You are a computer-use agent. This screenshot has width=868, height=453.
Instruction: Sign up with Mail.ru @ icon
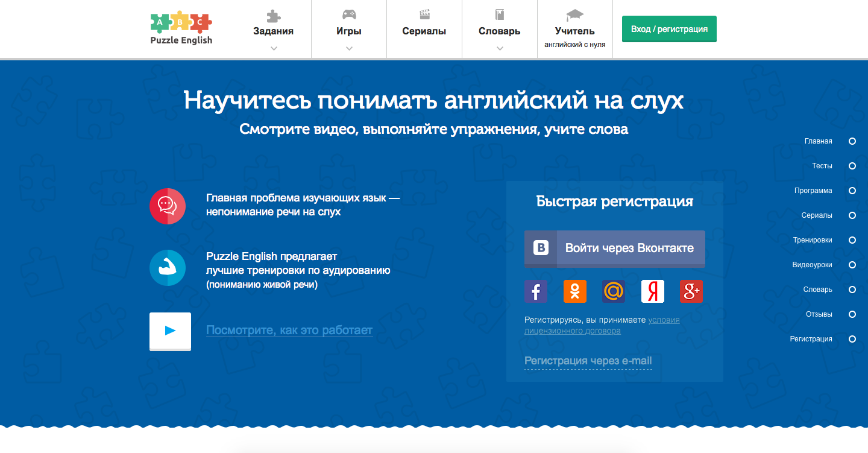point(614,291)
